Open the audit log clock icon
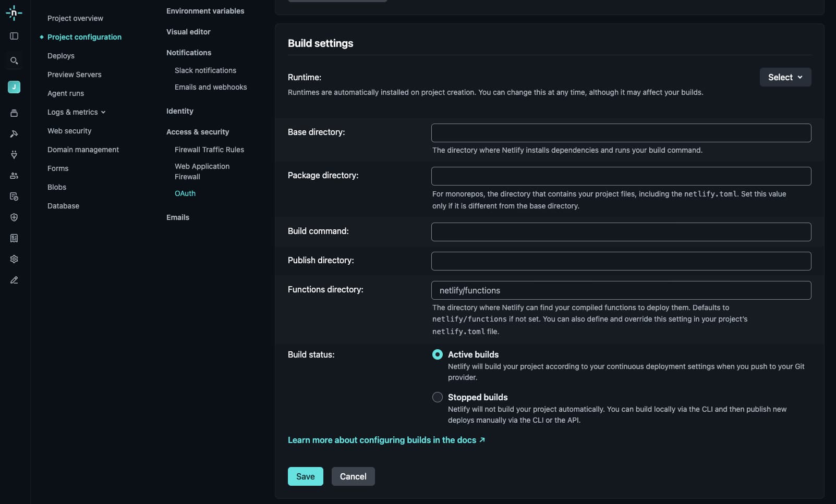The image size is (836, 504). click(x=14, y=196)
